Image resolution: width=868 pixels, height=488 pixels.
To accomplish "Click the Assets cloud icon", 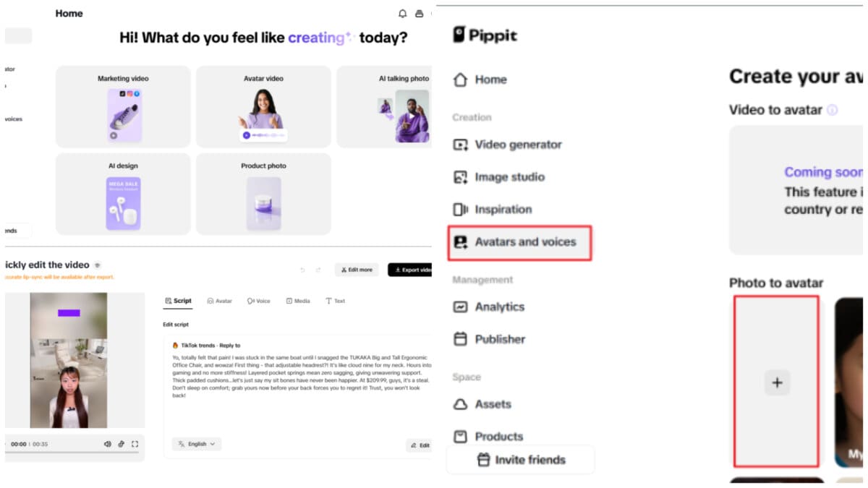I will tap(461, 404).
